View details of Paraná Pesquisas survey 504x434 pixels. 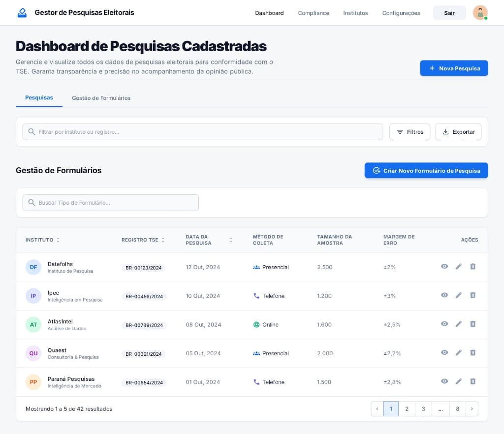pos(444,381)
